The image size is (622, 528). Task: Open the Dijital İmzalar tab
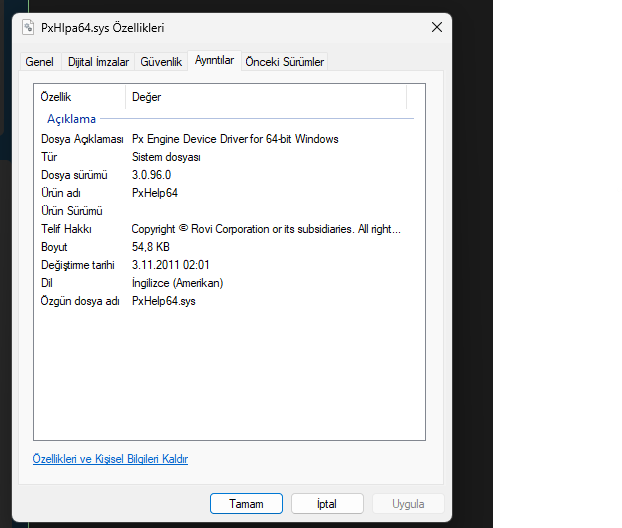tap(98, 62)
